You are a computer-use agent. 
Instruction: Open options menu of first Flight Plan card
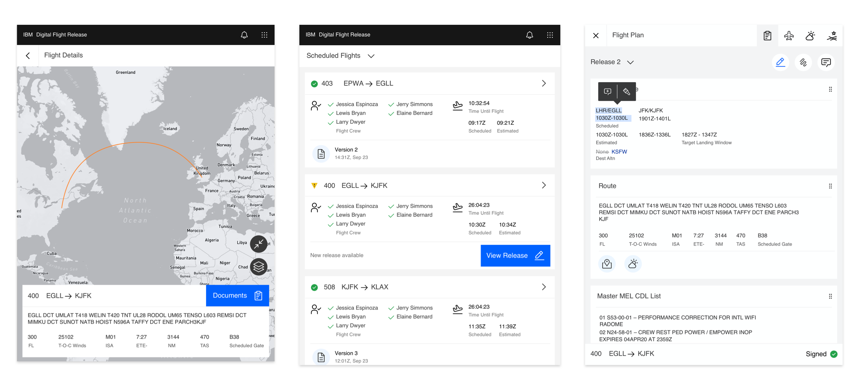[830, 89]
